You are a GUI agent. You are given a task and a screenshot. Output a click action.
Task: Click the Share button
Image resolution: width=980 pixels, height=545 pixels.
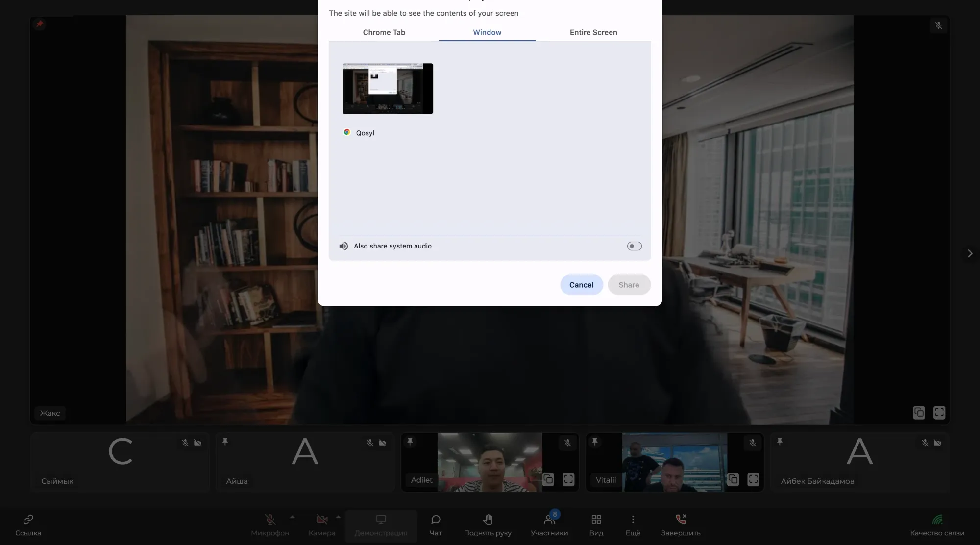click(x=629, y=285)
